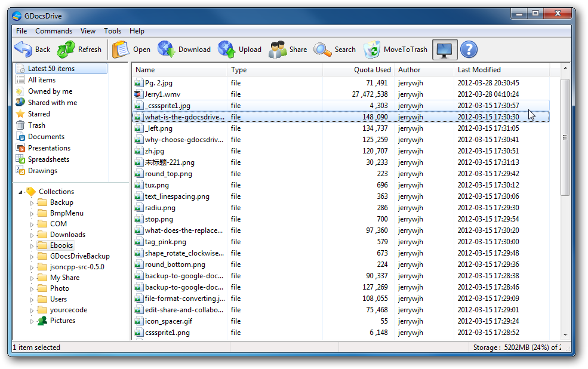
Task: Select the round_top.png file
Action: pos(341,174)
